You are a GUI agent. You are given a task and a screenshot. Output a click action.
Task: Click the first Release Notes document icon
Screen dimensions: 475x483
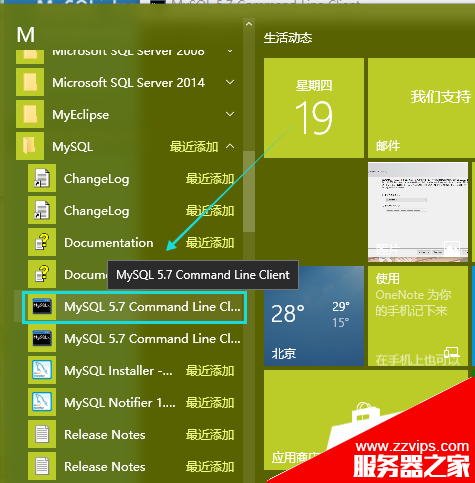pos(42,434)
